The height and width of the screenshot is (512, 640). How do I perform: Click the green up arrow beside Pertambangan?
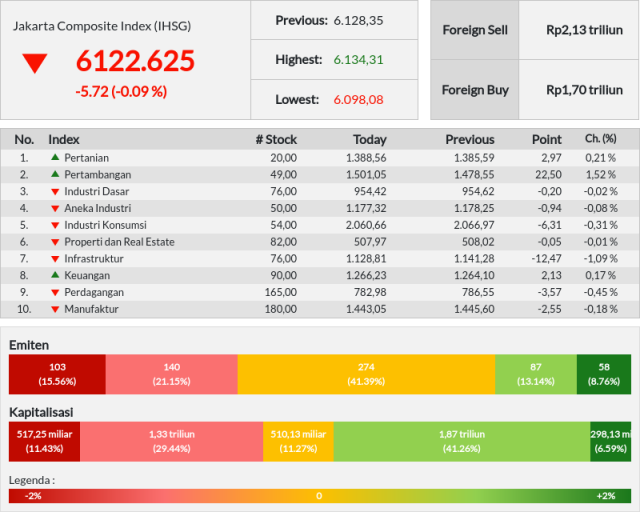(x=55, y=174)
